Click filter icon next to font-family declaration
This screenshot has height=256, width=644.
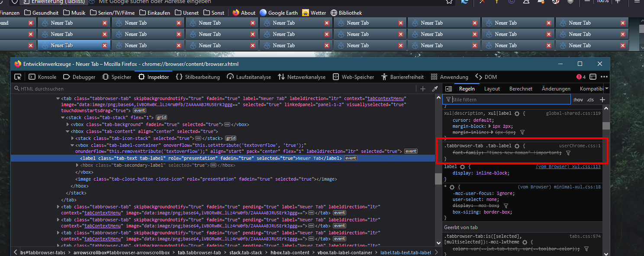568,153
